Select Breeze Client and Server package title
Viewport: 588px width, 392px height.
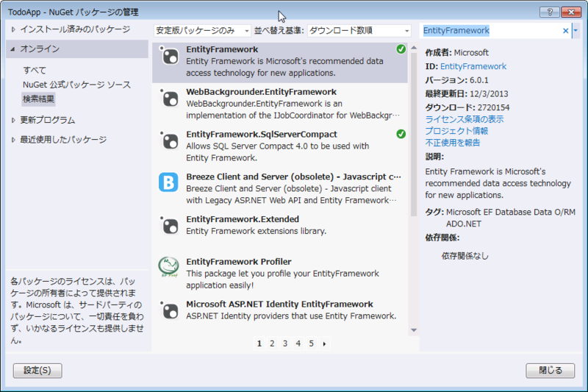pyautogui.click(x=293, y=177)
